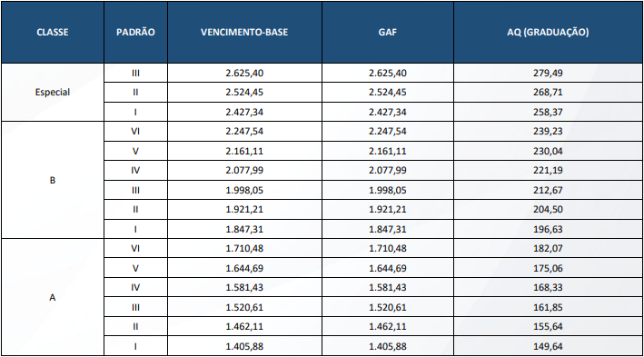Click vencimento-base value 2.247,54
The width and height of the screenshot is (644, 357).
point(244,132)
